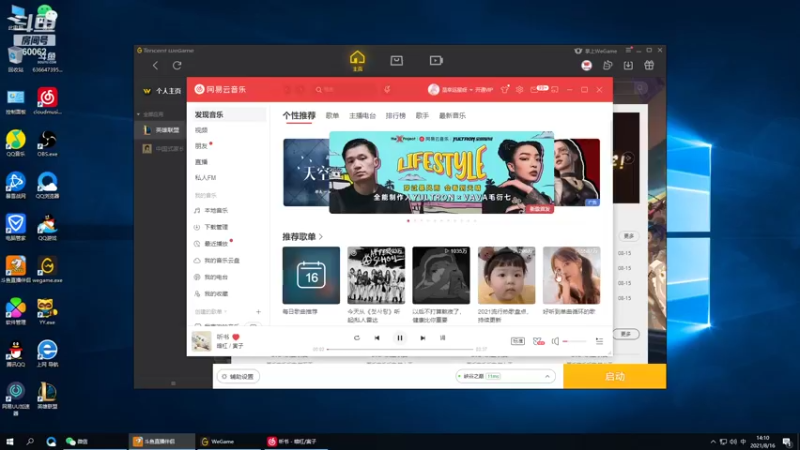Switch to 排行榜 tab
800x450 pixels.
395,116
